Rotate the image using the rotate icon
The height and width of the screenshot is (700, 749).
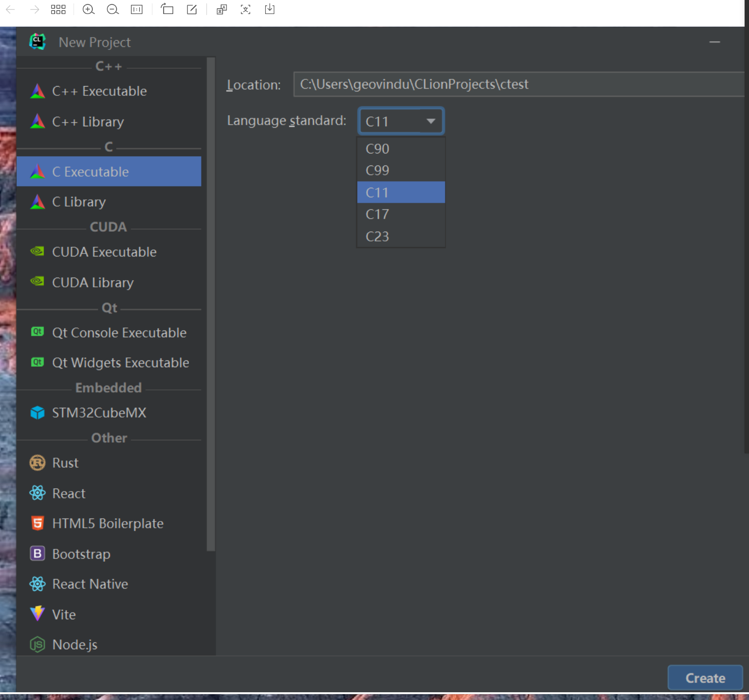pyautogui.click(x=167, y=9)
